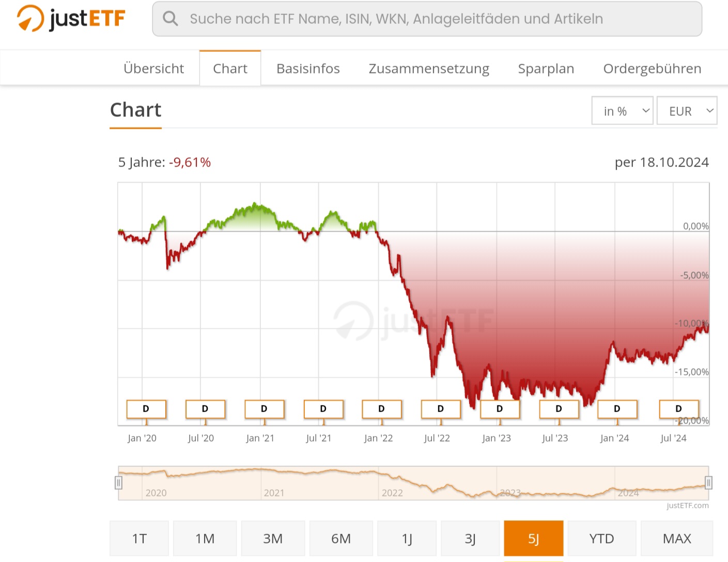
Task: Click the dividend marker near Jul '20
Action: (x=205, y=409)
